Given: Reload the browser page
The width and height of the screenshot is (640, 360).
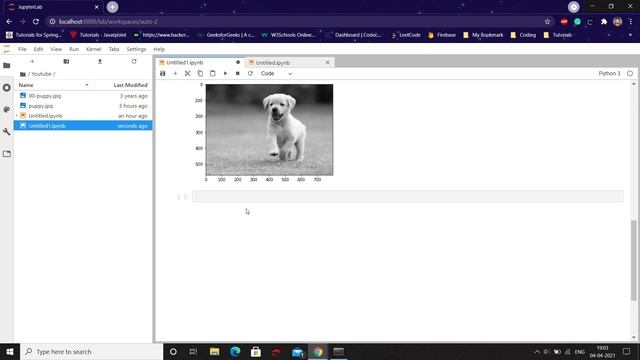Looking at the screenshot, I should (36, 22).
